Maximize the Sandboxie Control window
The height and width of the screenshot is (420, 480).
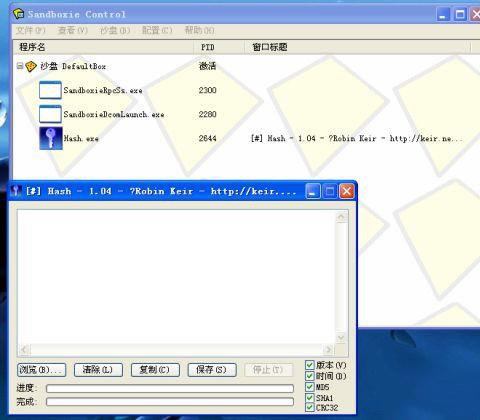click(460, 14)
